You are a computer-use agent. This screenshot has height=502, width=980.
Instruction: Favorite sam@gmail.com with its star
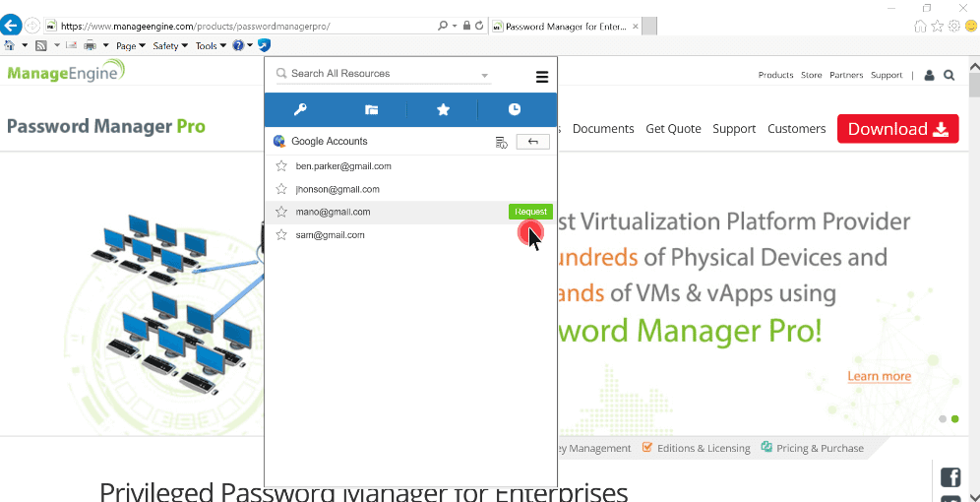point(281,235)
